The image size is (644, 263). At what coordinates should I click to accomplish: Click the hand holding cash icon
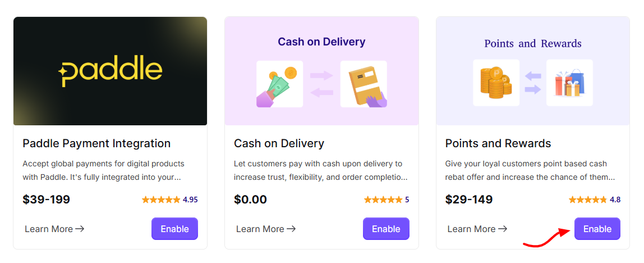pos(280,84)
